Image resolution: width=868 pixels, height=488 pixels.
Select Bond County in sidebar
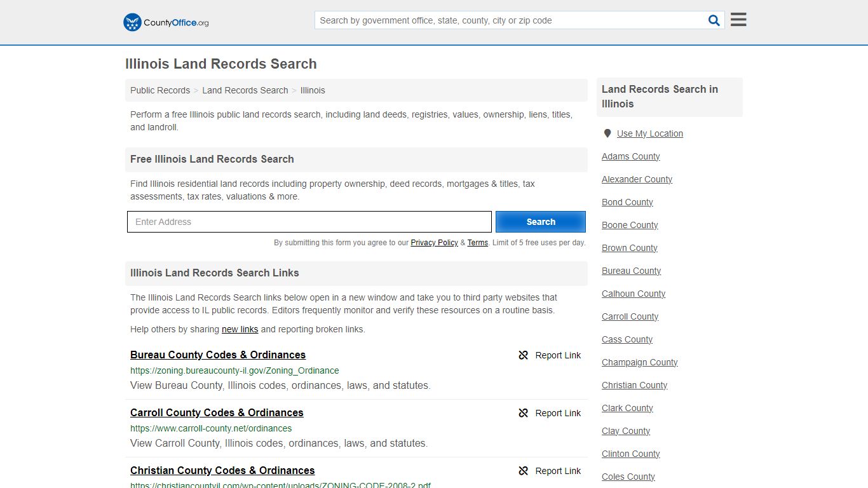pyautogui.click(x=627, y=202)
